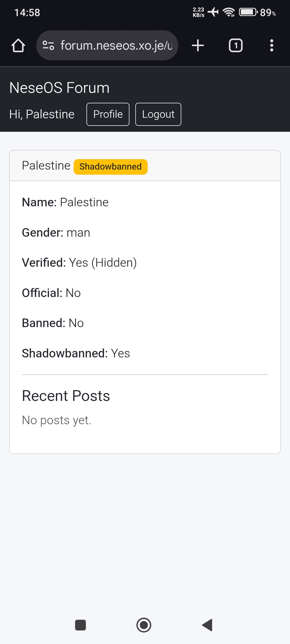Screen dimensions: 290x644
Task: Tap the forum.neseos.xo.je address bar
Action: coord(116,45)
